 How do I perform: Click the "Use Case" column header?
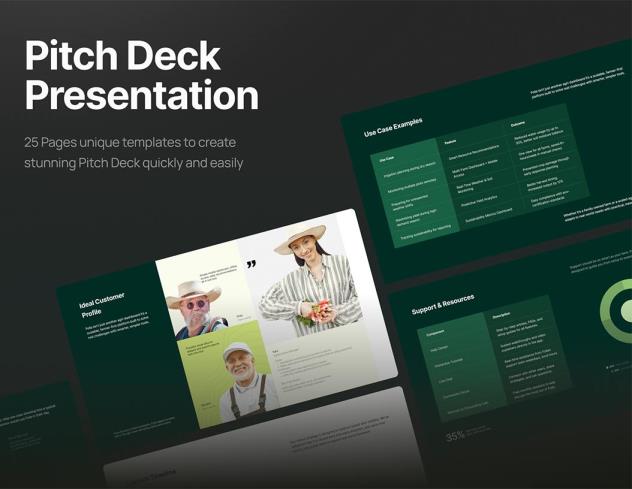tap(387, 158)
